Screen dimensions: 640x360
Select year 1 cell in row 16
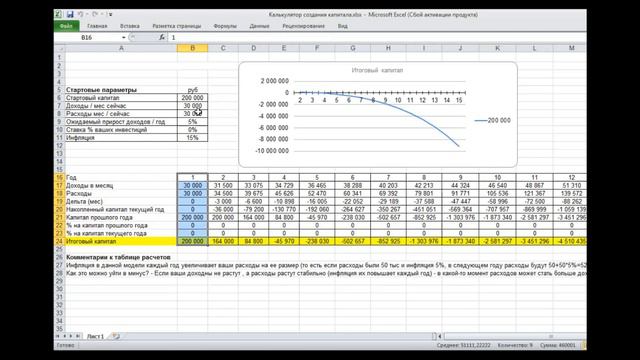coord(192,178)
